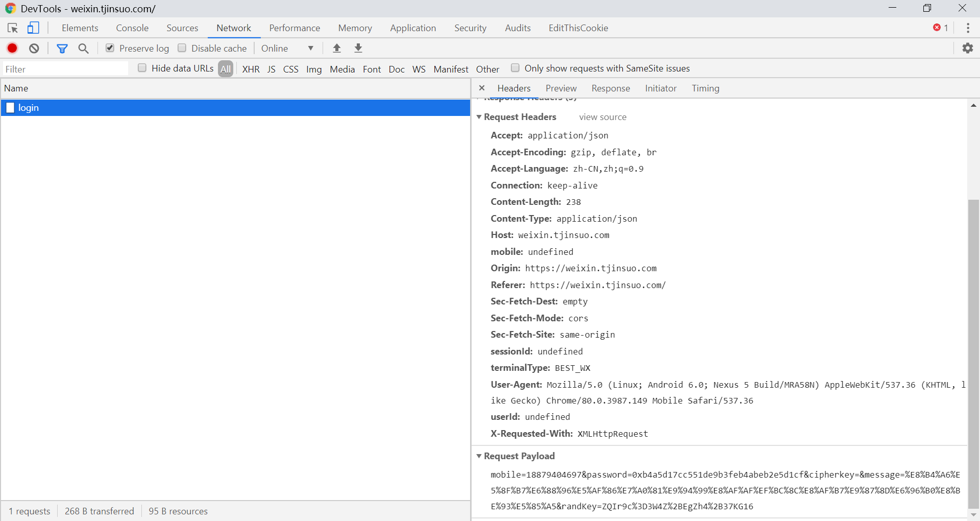Screen dimensions: 980x521
Task: Toggle the Preserve log checkbox
Action: [110, 48]
